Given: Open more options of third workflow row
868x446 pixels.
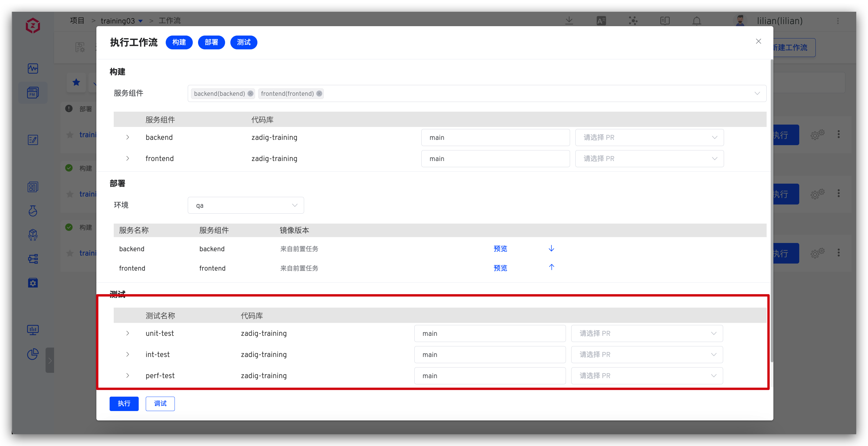Looking at the screenshot, I should [x=838, y=253].
